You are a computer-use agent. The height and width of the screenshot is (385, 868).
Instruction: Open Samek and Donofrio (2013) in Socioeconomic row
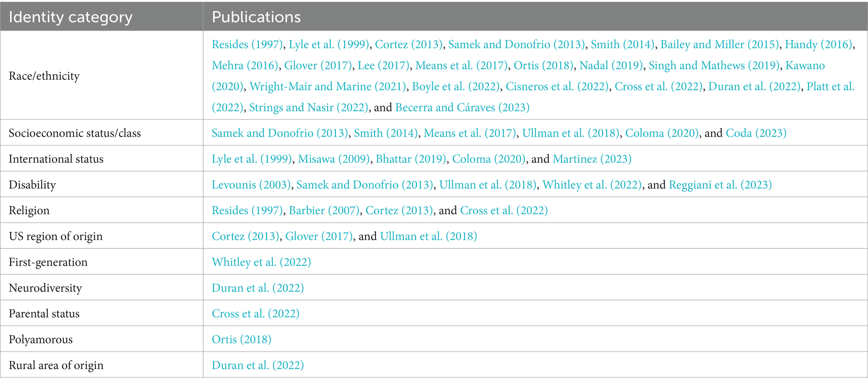[x=280, y=133]
